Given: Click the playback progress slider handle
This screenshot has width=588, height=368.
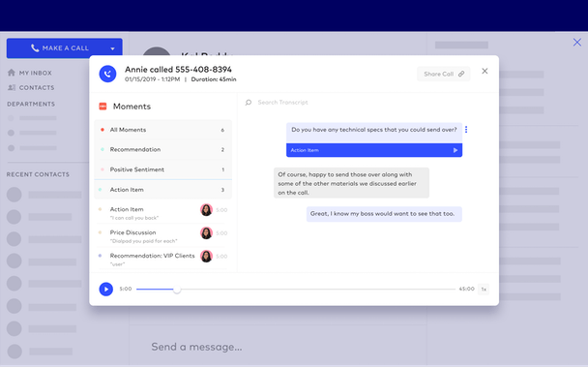Looking at the screenshot, I should 177,290.
